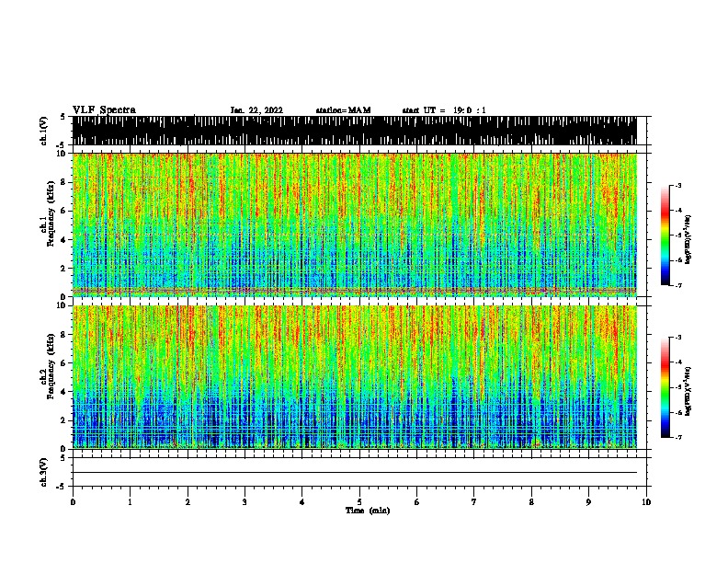Click time axis tick label "7"

[474, 502]
